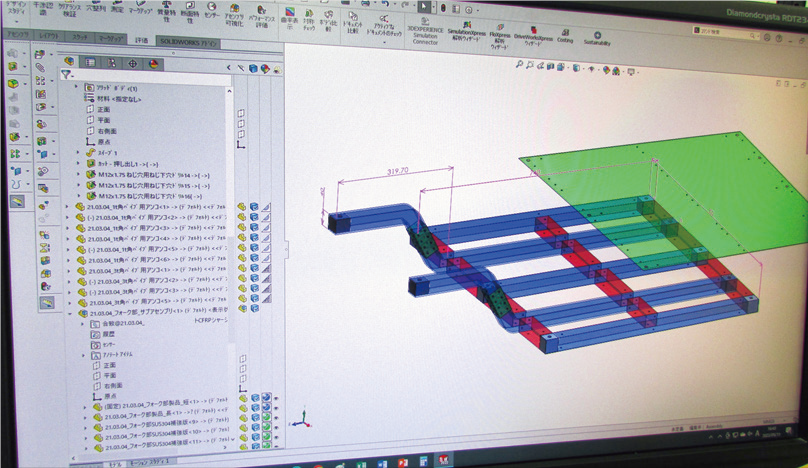808x468 pixels.
Task: Open the Costing tool in the ribbon
Action: pyautogui.click(x=564, y=32)
